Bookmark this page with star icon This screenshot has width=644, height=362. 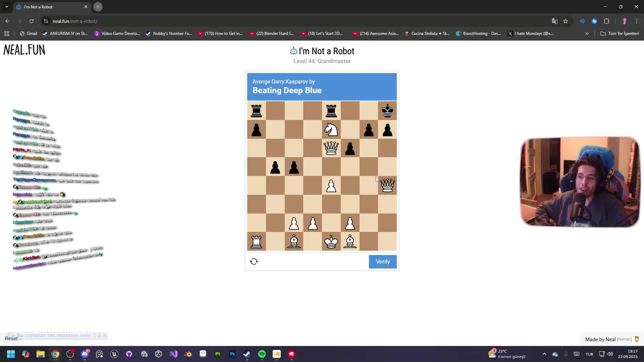[x=566, y=21]
